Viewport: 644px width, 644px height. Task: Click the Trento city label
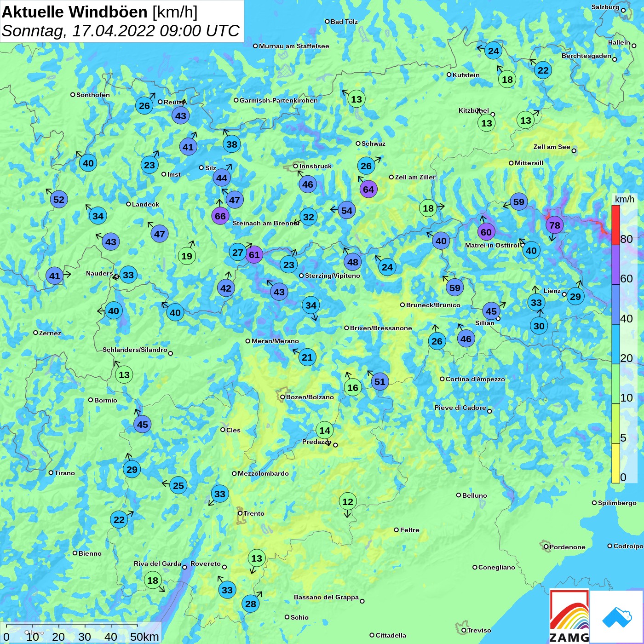coord(254,513)
